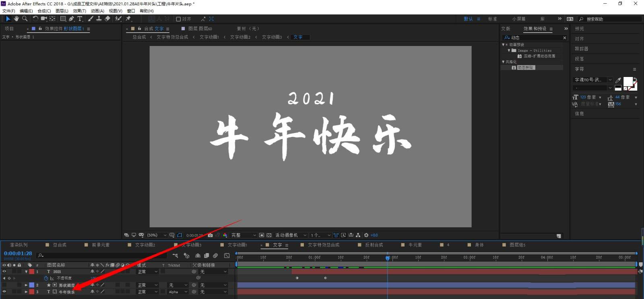The image size is (644, 299).
Task: Toggle the transparency grid icon in viewer
Action: point(269,235)
